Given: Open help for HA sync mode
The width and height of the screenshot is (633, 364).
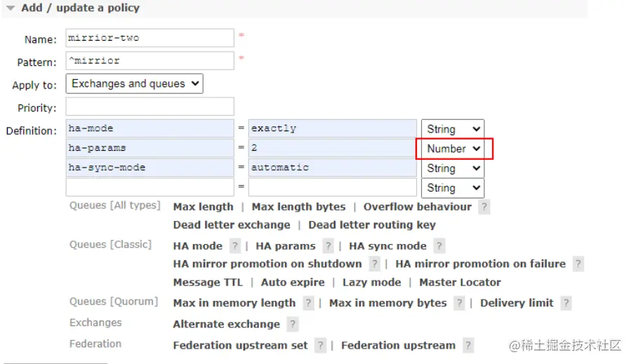Looking at the screenshot, I should pyautogui.click(x=439, y=246).
